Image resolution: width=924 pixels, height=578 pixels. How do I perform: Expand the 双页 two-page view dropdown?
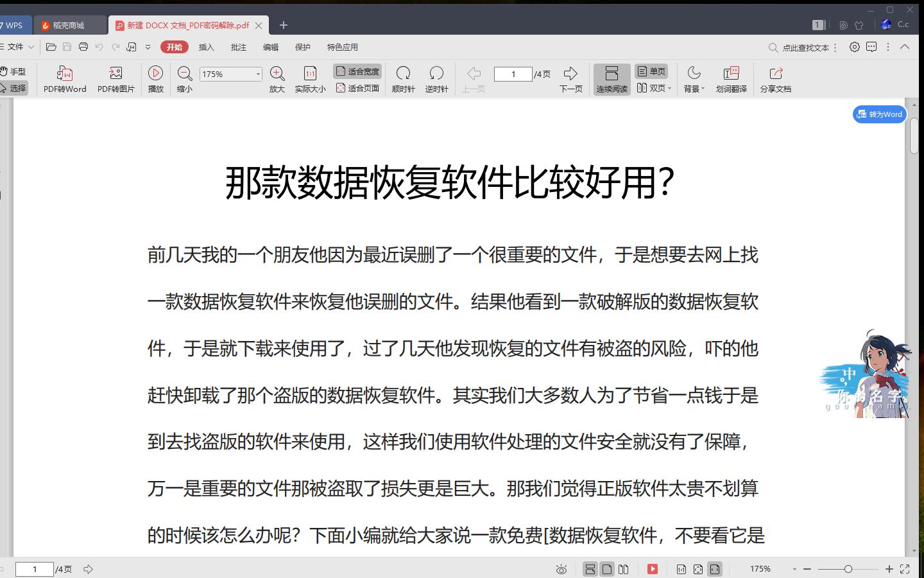[668, 89]
